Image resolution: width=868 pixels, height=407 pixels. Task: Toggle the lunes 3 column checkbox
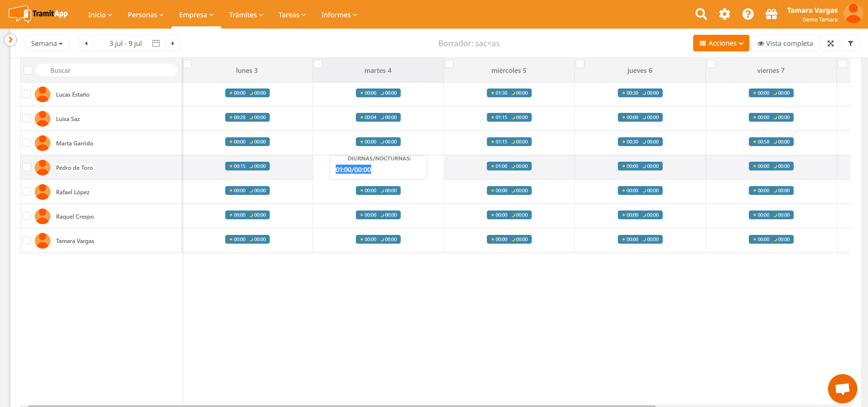click(188, 64)
